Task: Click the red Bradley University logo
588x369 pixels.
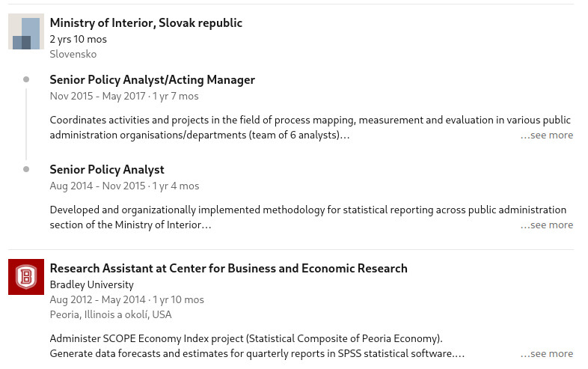Action: pos(26,277)
